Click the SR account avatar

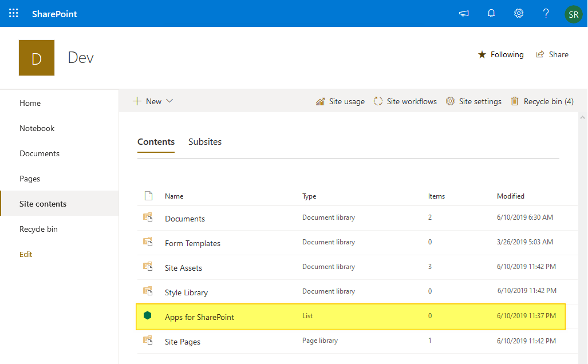point(574,13)
